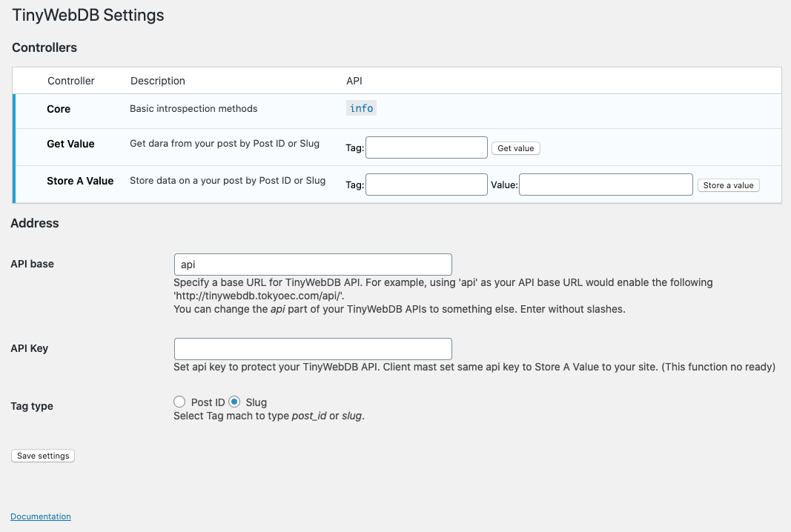Viewport: 791px width, 532px height.
Task: Focus the Store A Value Tag field
Action: pos(426,184)
